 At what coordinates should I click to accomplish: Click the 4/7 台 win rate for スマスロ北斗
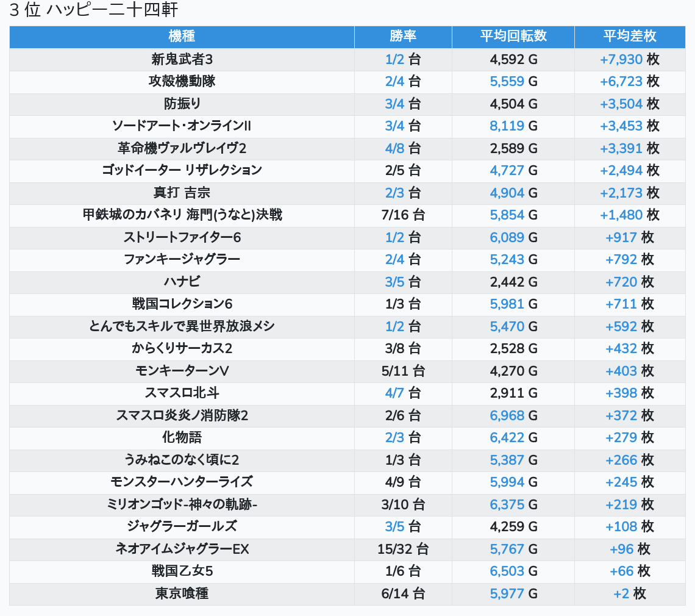pos(403,393)
